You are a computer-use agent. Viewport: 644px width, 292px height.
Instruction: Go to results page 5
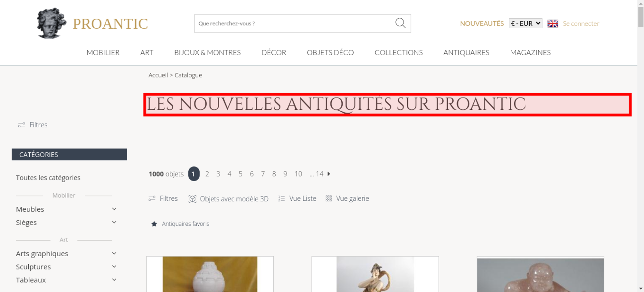tap(241, 174)
